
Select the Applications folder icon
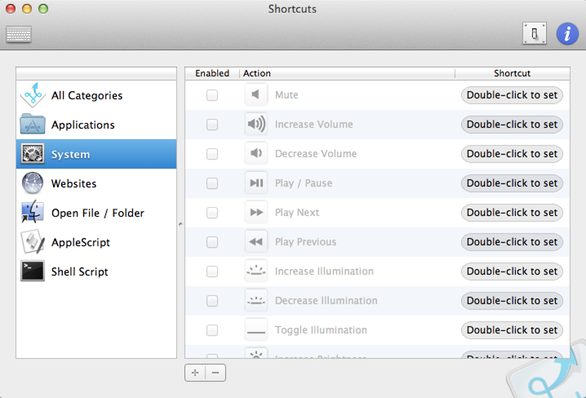point(33,124)
